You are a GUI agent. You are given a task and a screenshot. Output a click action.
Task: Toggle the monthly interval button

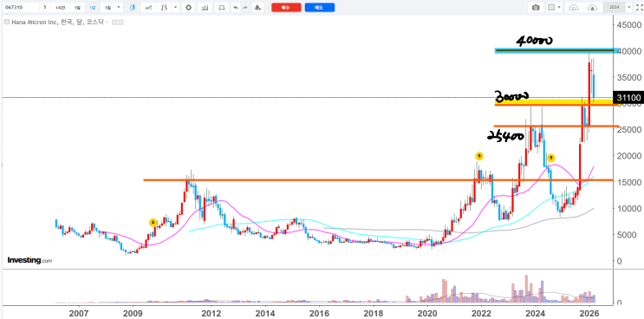pos(93,8)
